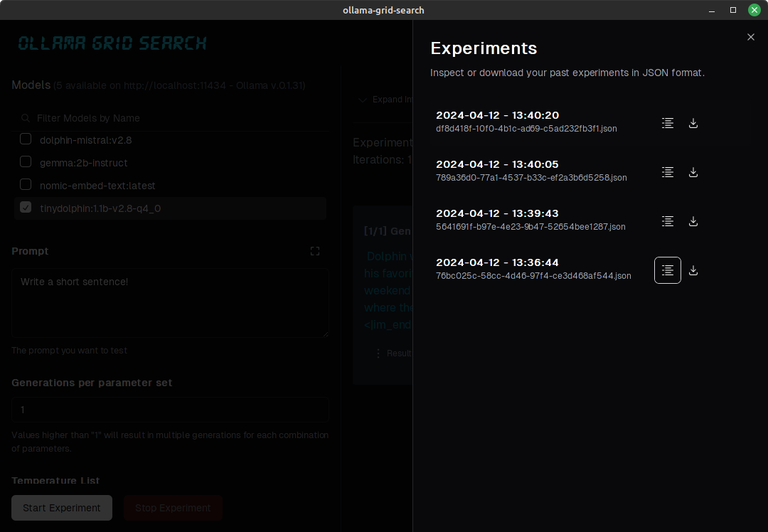Screen dimensions: 768x532
Task: Click the prompt text area
Action: tap(170, 303)
